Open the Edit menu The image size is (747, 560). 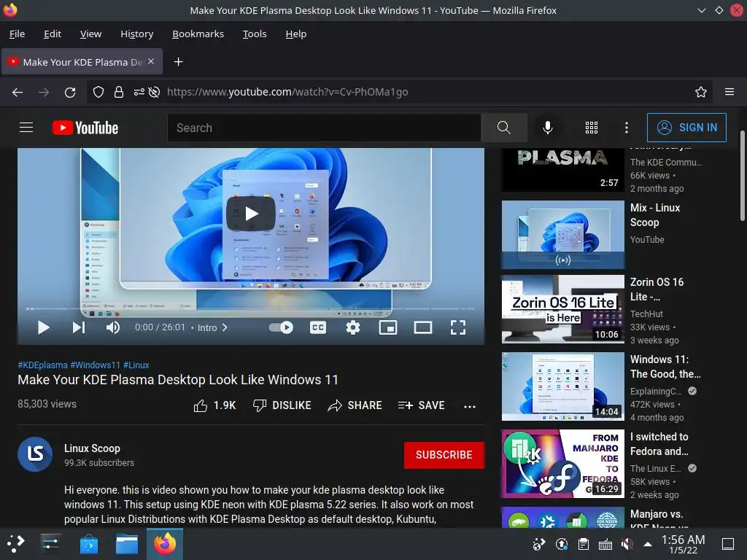53,34
